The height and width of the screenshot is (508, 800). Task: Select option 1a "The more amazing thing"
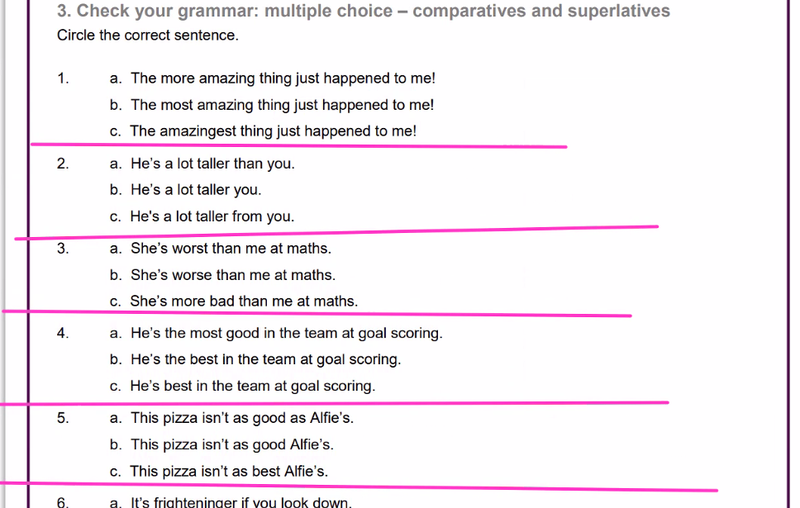(283, 78)
